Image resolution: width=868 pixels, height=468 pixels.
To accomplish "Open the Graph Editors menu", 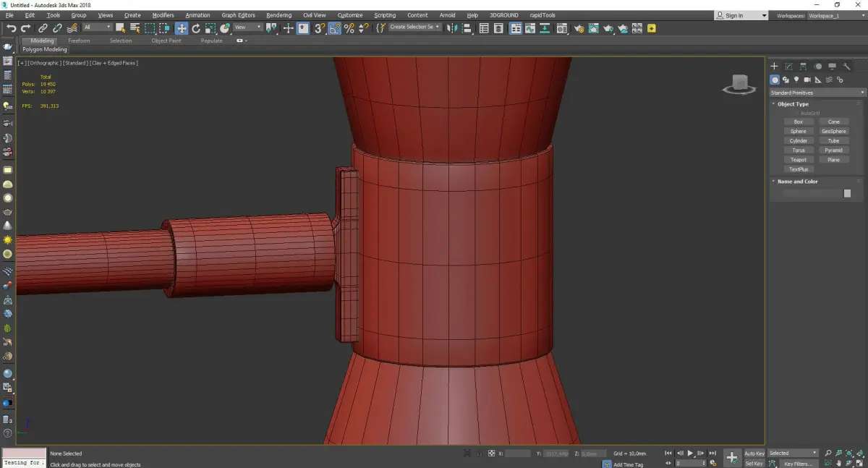I will (x=238, y=15).
